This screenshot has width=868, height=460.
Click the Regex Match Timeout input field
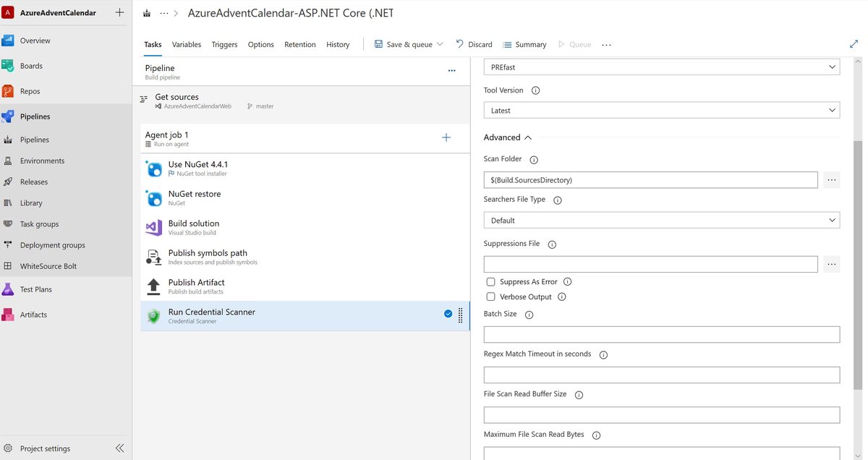point(662,375)
